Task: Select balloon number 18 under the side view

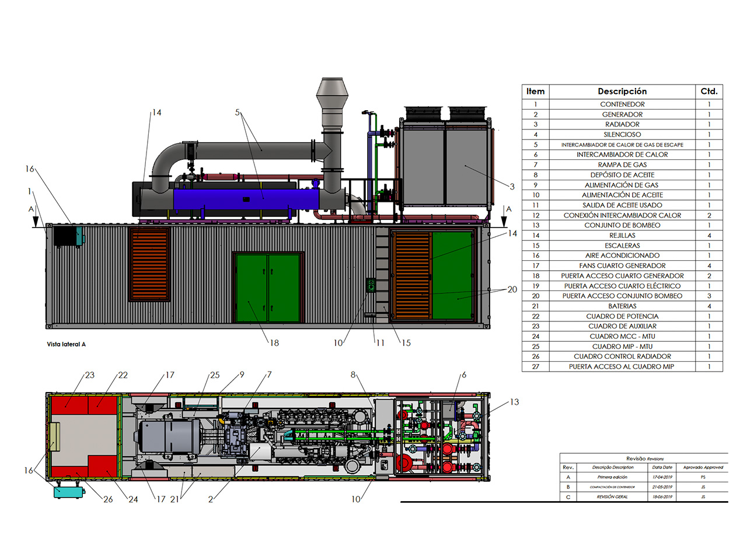Action: (x=274, y=343)
